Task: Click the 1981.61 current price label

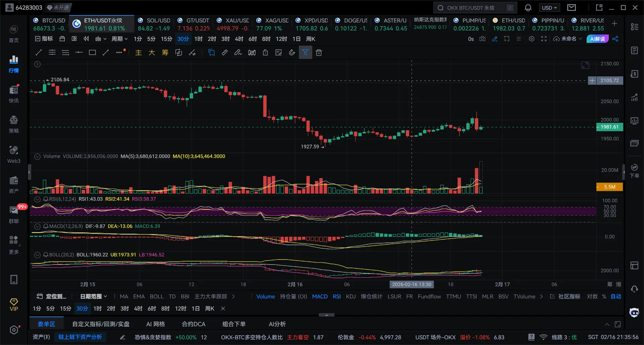Action: tap(609, 127)
